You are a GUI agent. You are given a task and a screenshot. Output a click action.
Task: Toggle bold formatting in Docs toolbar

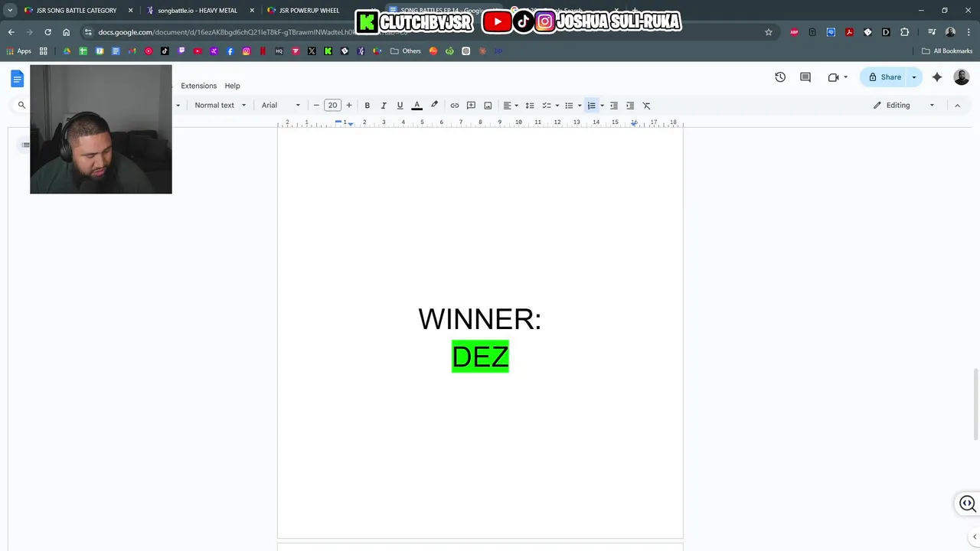coord(367,106)
